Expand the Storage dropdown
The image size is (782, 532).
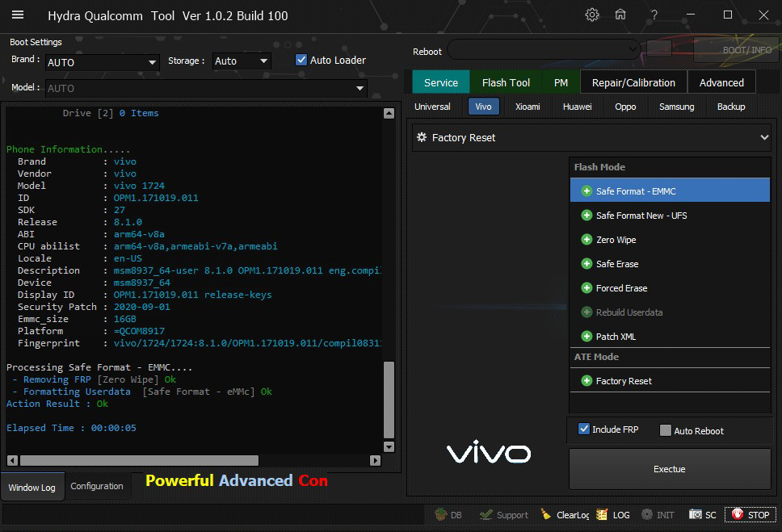pos(241,61)
